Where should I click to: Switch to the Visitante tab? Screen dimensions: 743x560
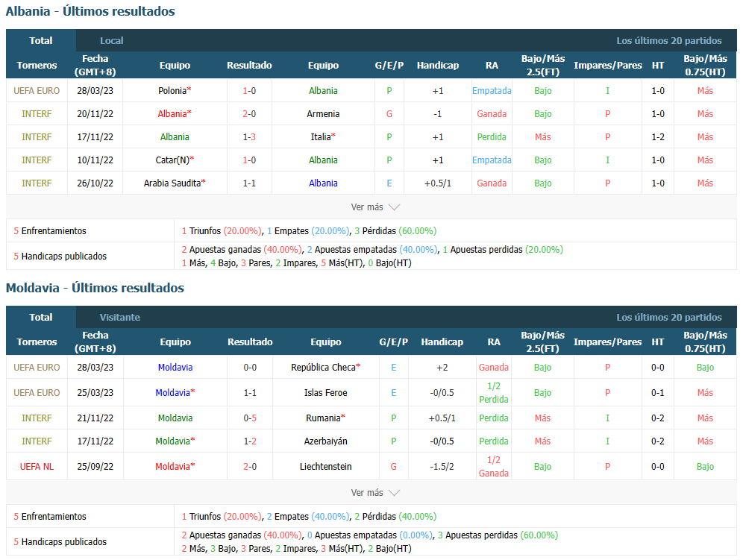coord(120,318)
